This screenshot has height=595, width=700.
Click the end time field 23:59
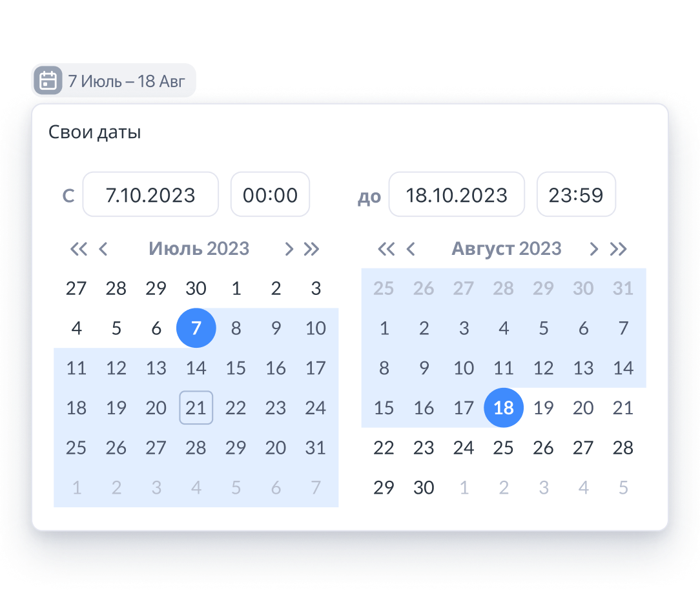point(576,194)
